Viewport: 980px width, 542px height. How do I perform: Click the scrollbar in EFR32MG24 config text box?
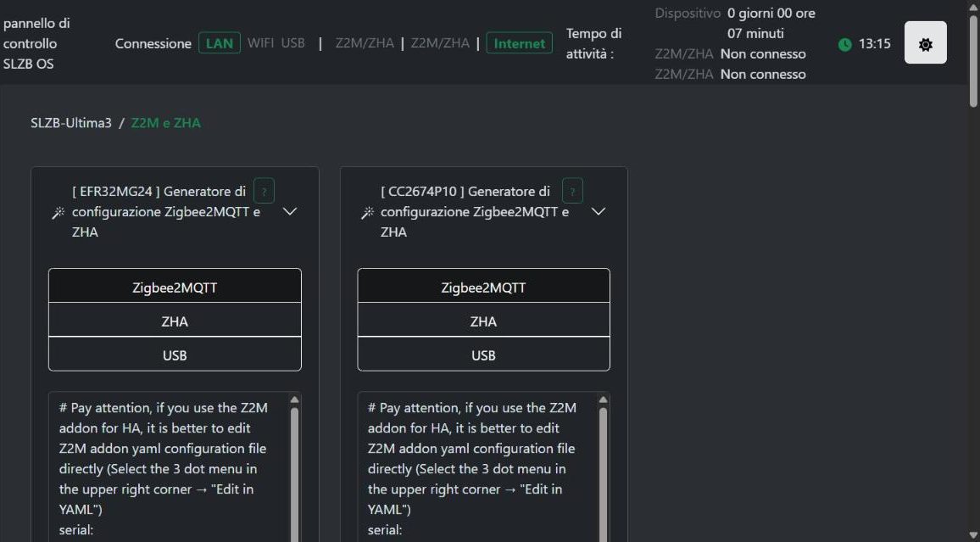pyautogui.click(x=294, y=475)
